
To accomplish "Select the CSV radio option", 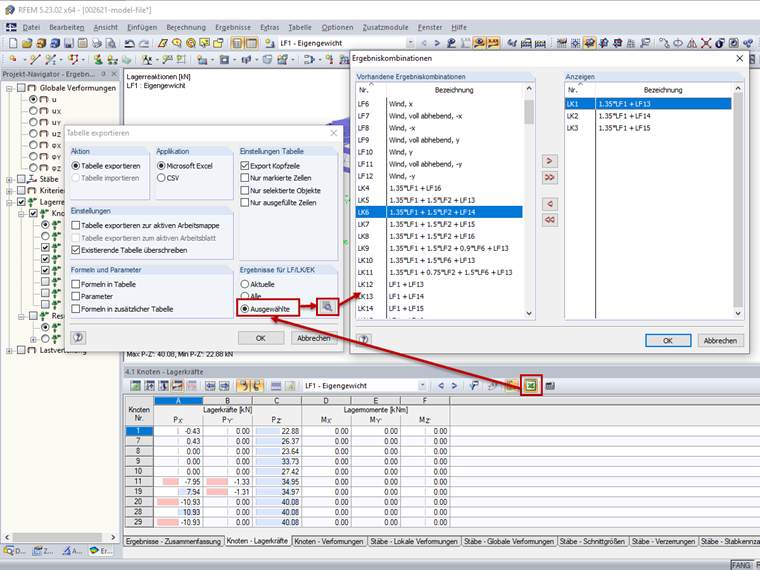I will click(x=161, y=178).
